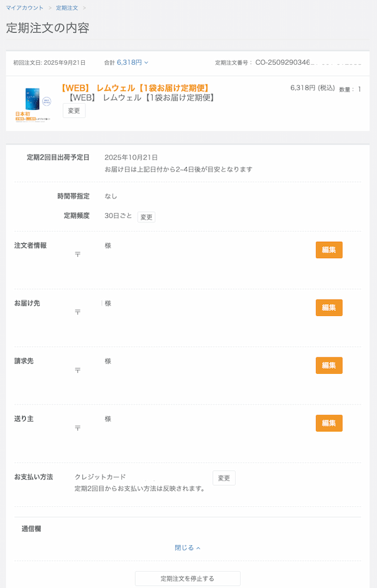
Task: Change the クレジットカード payment method
Action: tap(224, 478)
